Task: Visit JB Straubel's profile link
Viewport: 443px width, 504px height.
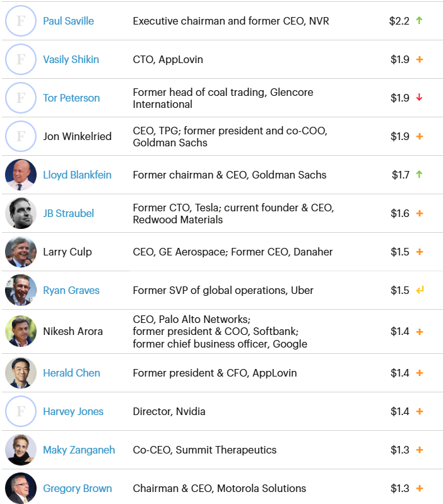Action: 68,213
